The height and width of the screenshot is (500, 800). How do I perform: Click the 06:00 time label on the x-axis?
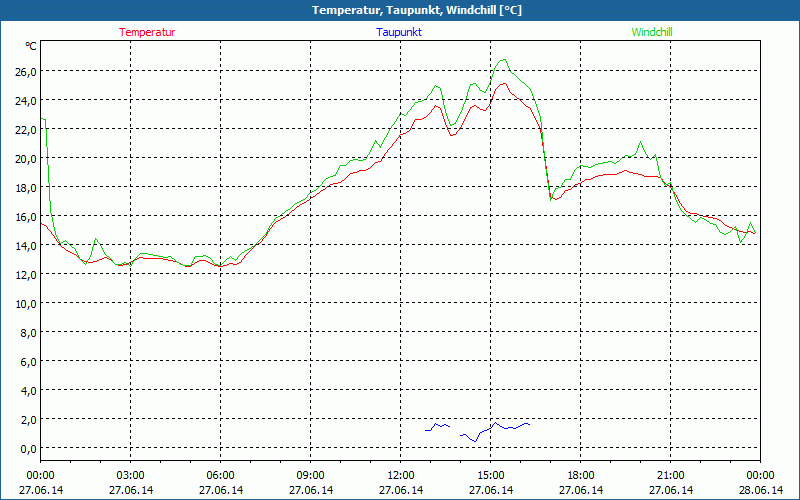[220, 476]
